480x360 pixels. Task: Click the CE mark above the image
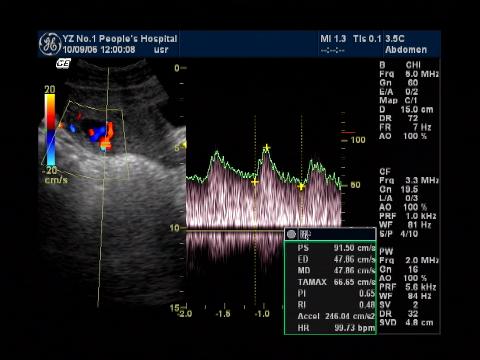coord(63,63)
